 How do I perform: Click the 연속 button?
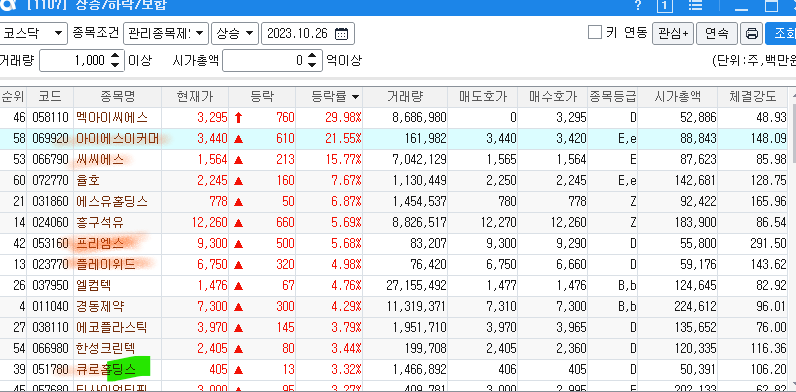coord(717,34)
